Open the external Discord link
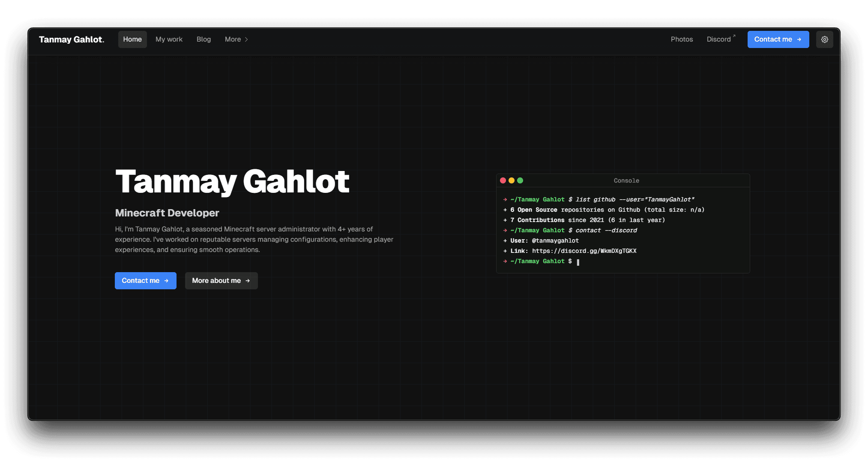 pyautogui.click(x=721, y=39)
